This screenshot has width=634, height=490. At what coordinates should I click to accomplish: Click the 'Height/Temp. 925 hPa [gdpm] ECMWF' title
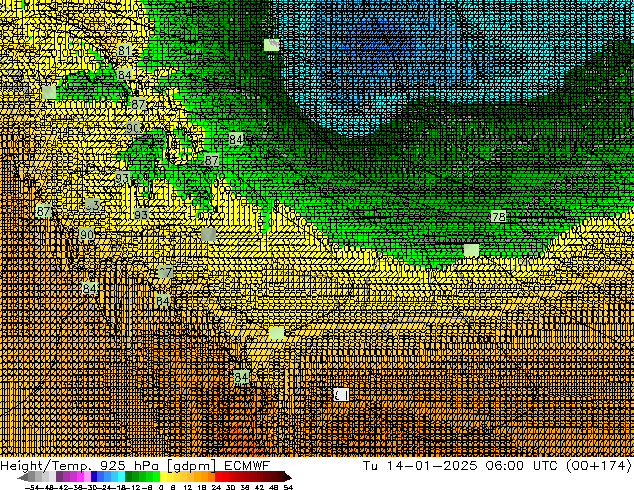[135, 465]
